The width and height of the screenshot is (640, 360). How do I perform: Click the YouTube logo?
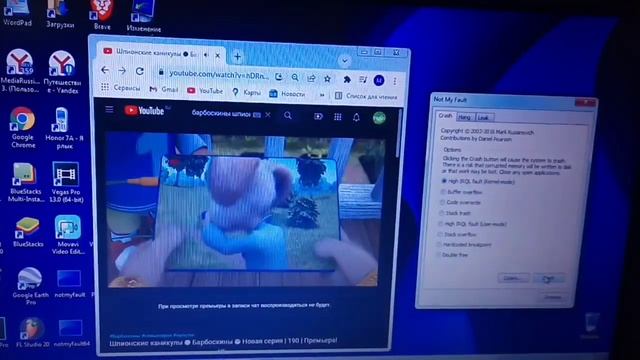[144, 111]
